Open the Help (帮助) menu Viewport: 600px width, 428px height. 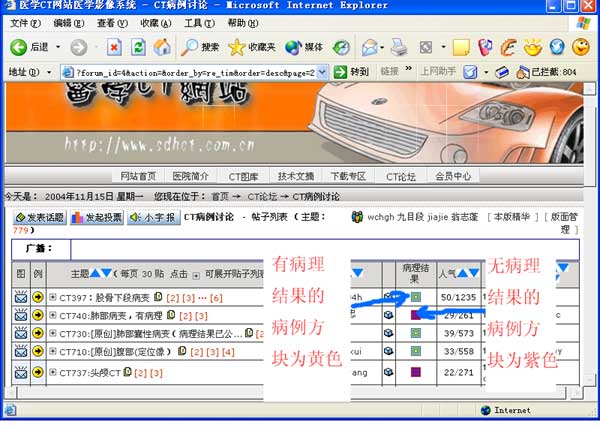tap(243, 23)
